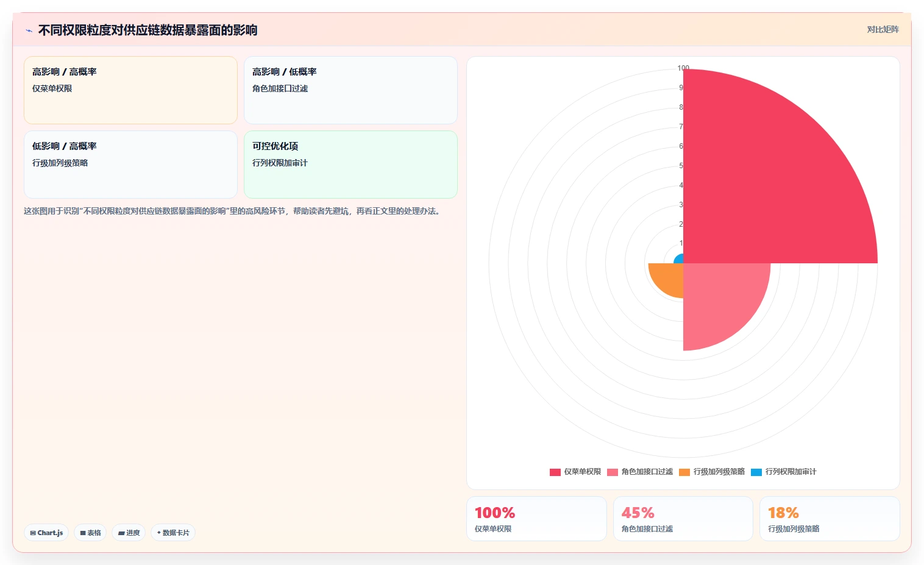This screenshot has height=565, width=924.
Task: Click the 数据卡片 tag chip
Action: [173, 533]
